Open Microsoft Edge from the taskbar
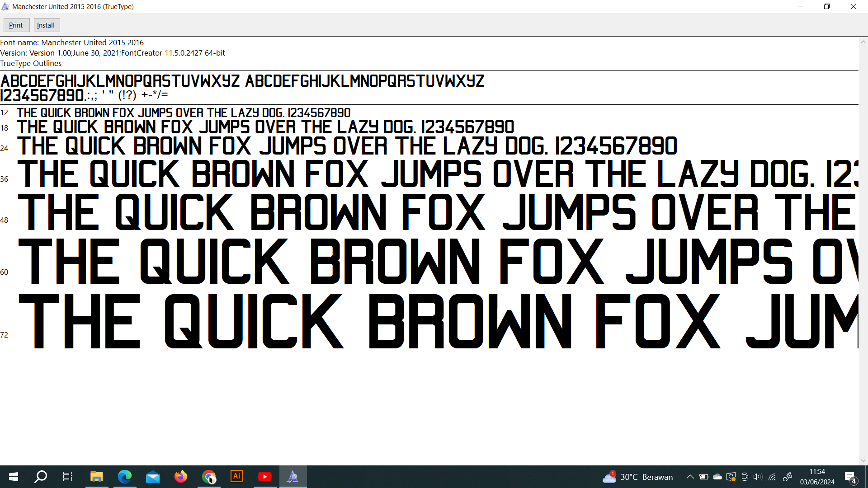The image size is (868, 488). click(124, 477)
